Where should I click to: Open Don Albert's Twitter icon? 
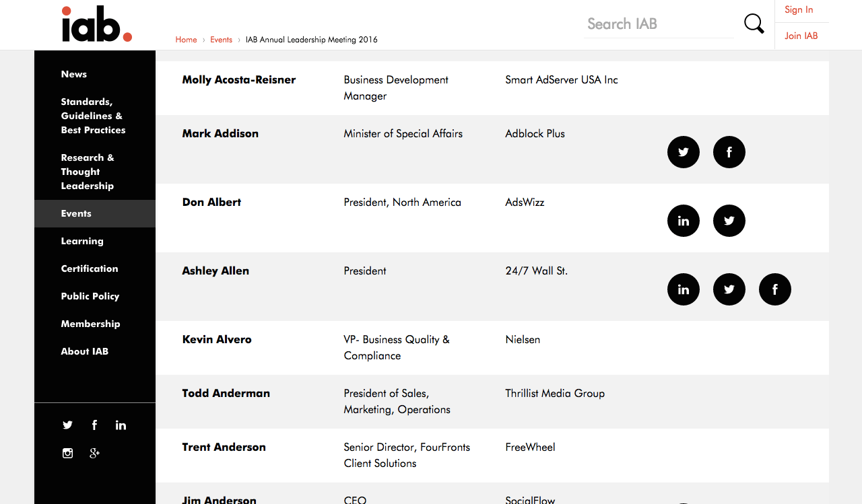click(x=729, y=221)
